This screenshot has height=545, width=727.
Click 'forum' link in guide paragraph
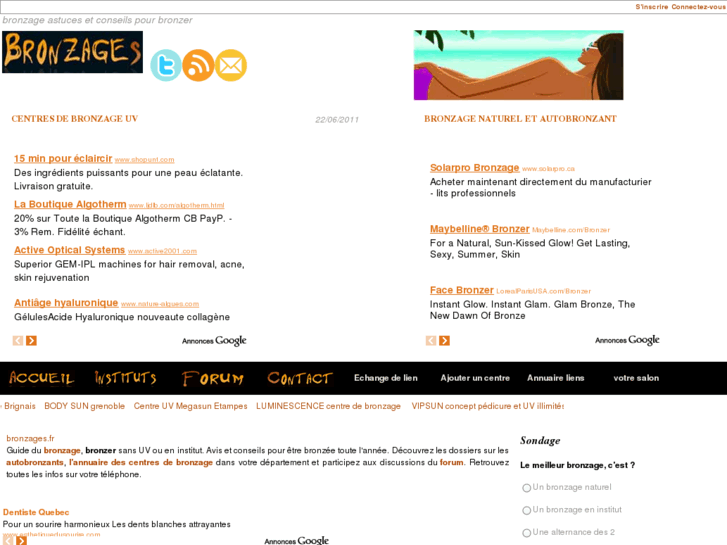452,462
